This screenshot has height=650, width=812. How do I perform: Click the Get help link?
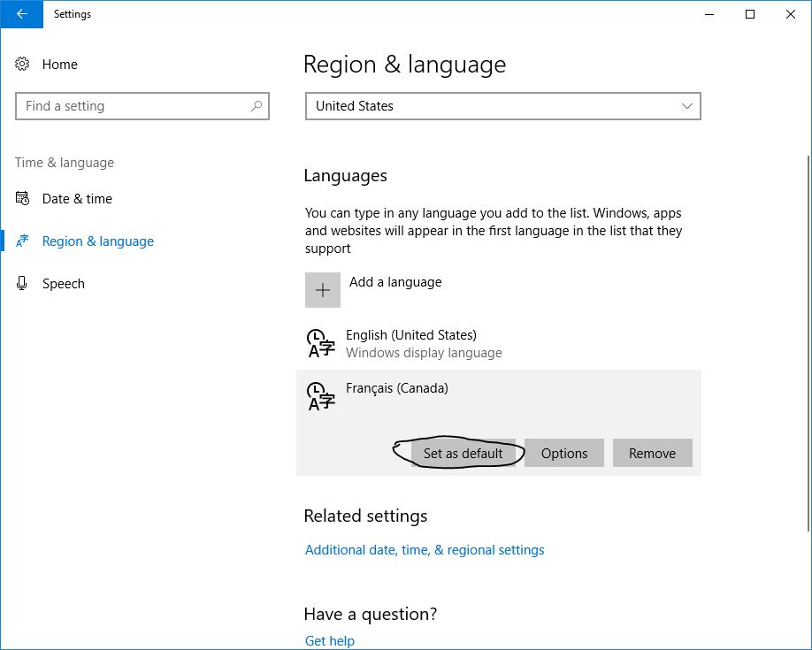point(330,641)
